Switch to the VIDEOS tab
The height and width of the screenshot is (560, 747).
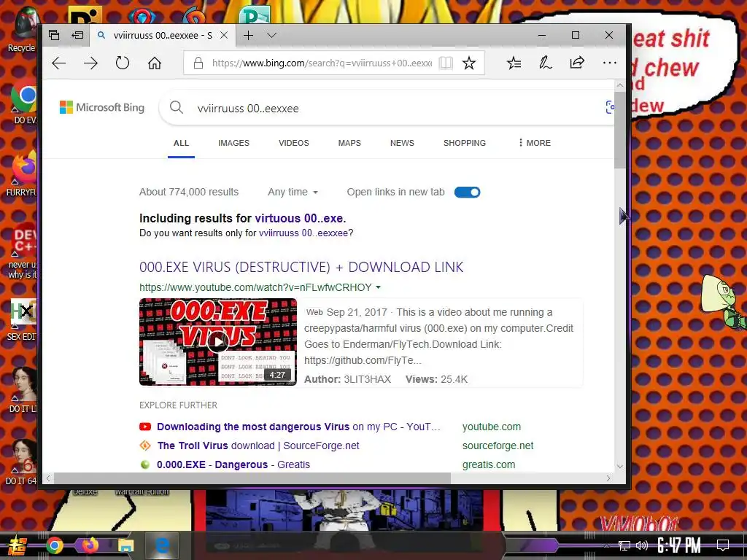coord(293,143)
